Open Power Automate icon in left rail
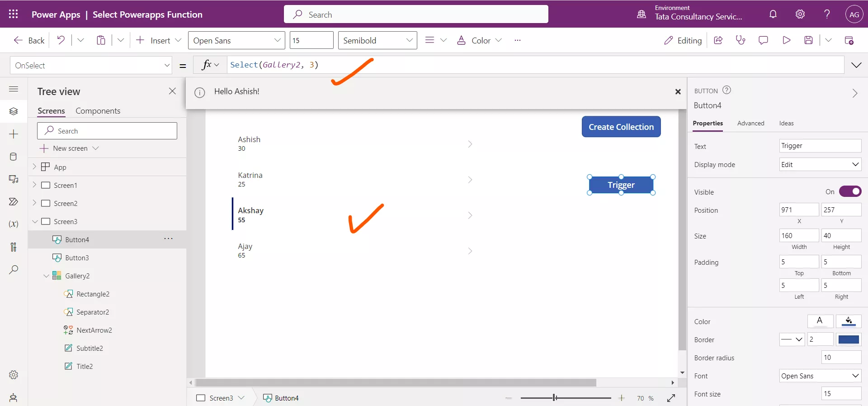The width and height of the screenshot is (868, 406). click(14, 201)
